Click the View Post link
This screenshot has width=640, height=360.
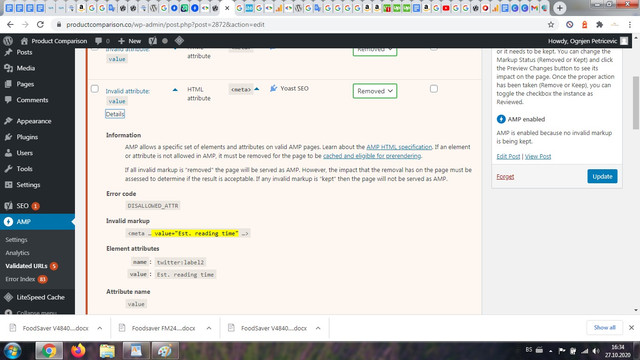tap(538, 156)
